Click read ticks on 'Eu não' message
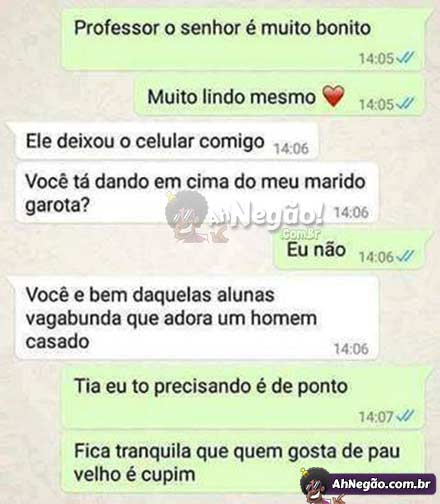Viewport: 440px width, 504px height. click(x=406, y=256)
